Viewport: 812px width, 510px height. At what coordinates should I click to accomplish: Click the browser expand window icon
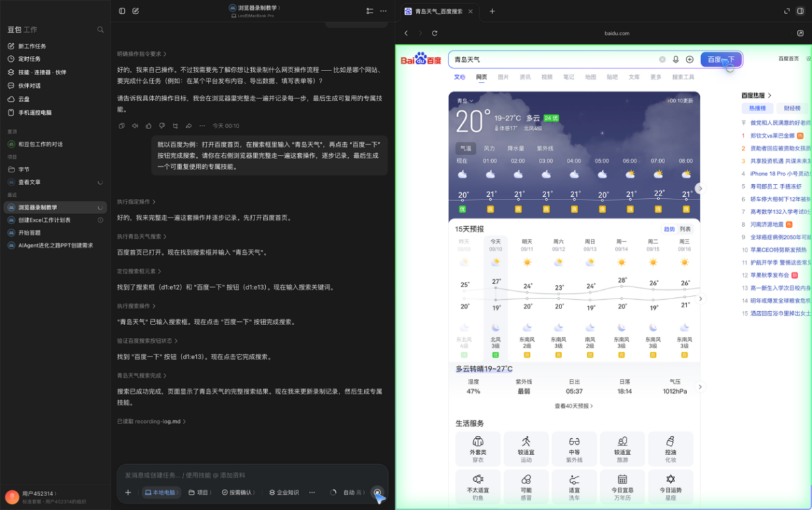(x=787, y=11)
